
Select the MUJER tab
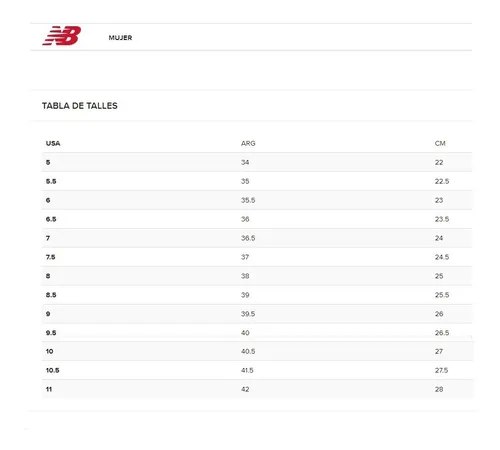click(120, 38)
